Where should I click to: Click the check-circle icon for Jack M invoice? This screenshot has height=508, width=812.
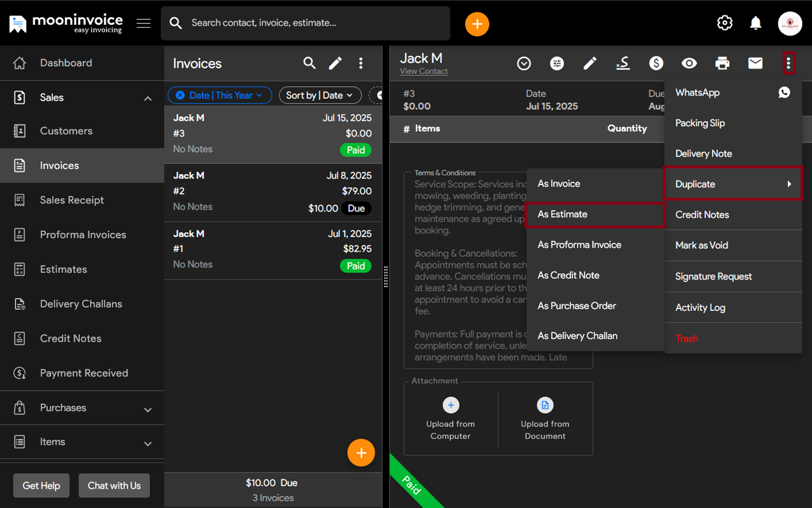[x=524, y=63]
